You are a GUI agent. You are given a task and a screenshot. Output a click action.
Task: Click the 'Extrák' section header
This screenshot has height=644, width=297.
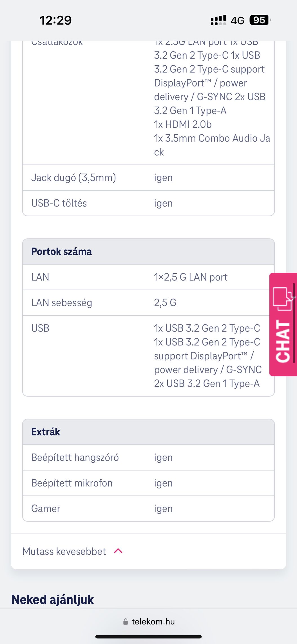coord(46,432)
